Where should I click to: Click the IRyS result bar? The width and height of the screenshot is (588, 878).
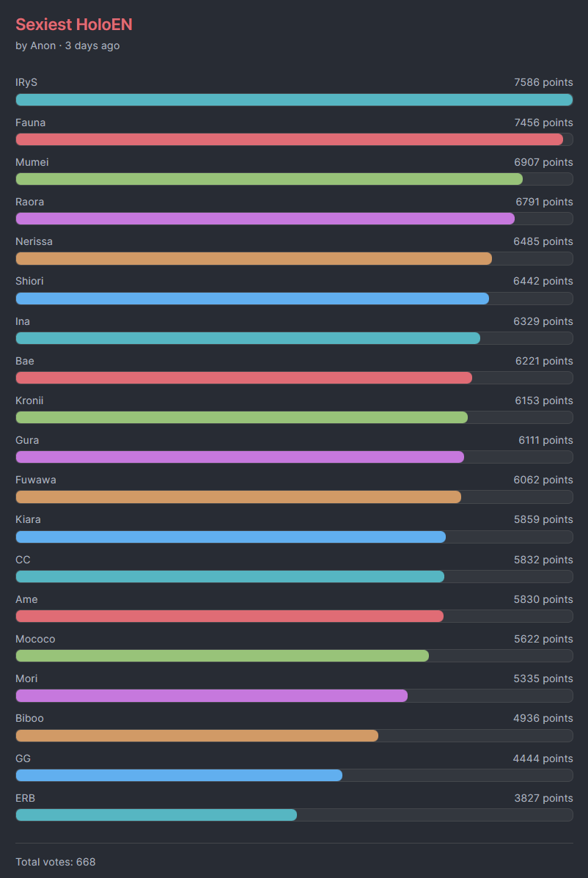coord(294,100)
